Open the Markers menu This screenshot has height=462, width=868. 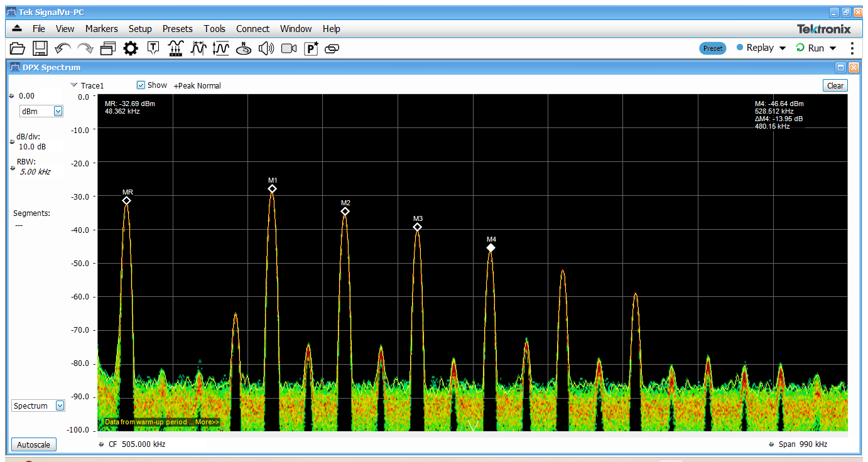101,29
